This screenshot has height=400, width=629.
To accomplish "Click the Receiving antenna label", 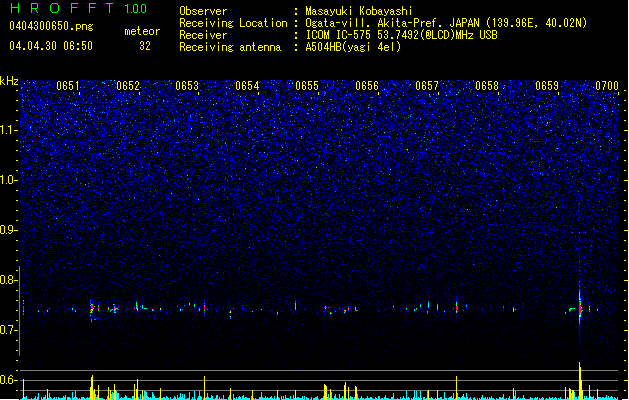I will (230, 47).
